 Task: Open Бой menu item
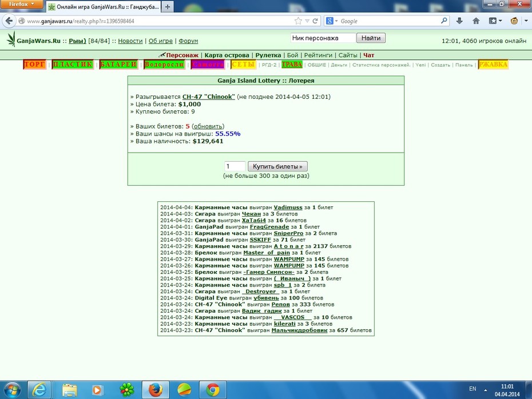pyautogui.click(x=292, y=55)
